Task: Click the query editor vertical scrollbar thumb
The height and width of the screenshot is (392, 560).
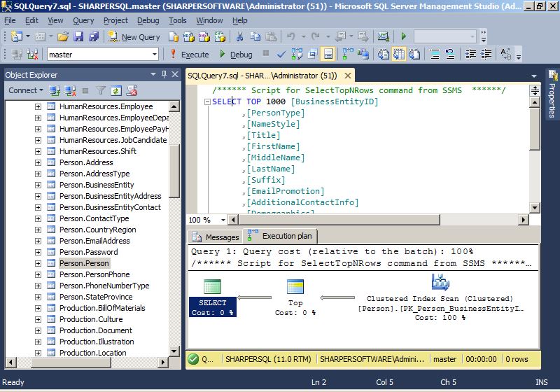Action: tap(535, 129)
